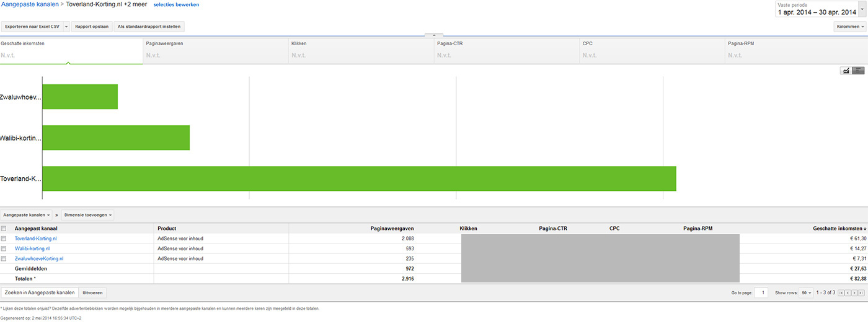The width and height of the screenshot is (868, 324).
Task: Tick the Walibi-korting.nl row checkbox
Action: tap(4, 248)
